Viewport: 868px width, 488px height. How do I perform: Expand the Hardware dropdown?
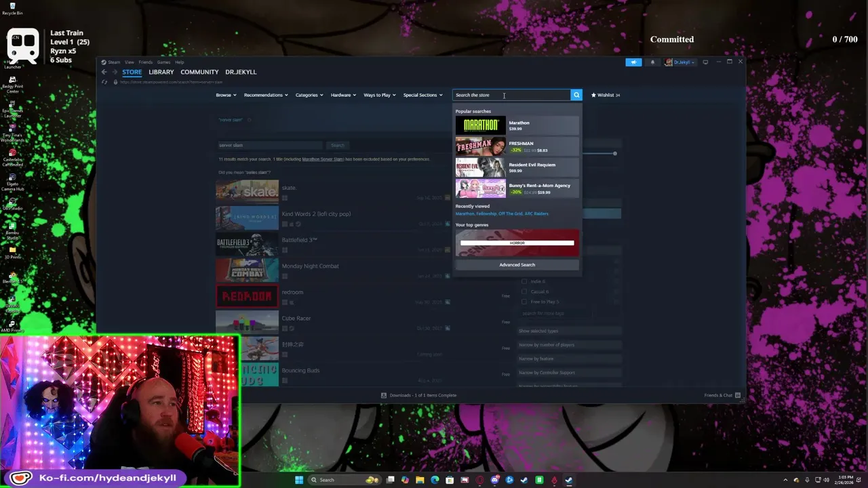343,95
